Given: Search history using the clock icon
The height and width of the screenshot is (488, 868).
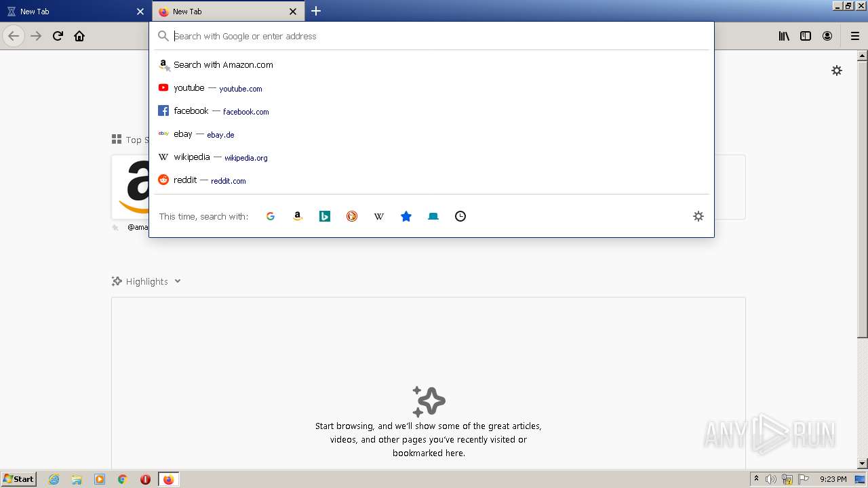Looking at the screenshot, I should click(x=460, y=216).
